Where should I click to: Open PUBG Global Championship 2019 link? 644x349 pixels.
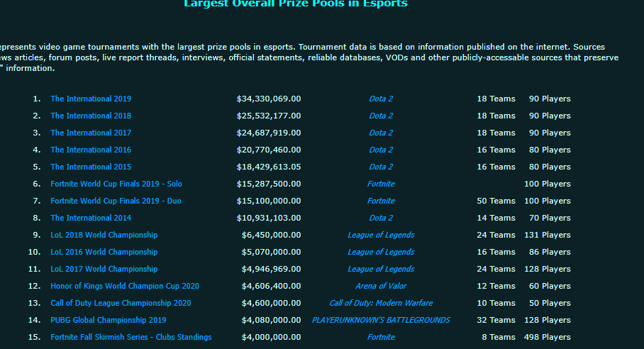point(109,320)
